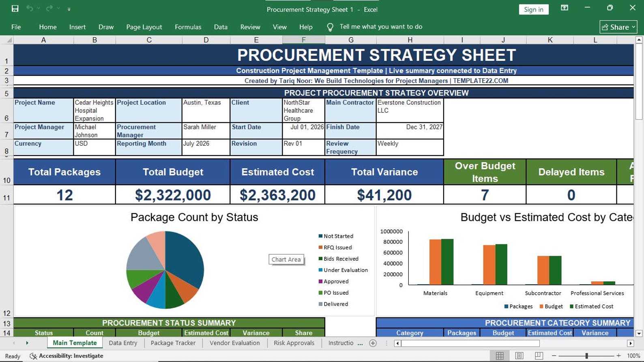The image size is (644, 362).
Task: Click the Approved legend color swatch
Action: tap(320, 281)
